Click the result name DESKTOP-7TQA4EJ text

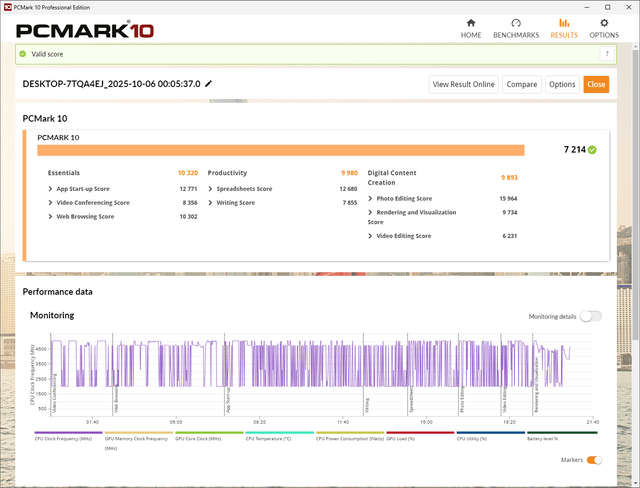click(x=111, y=84)
